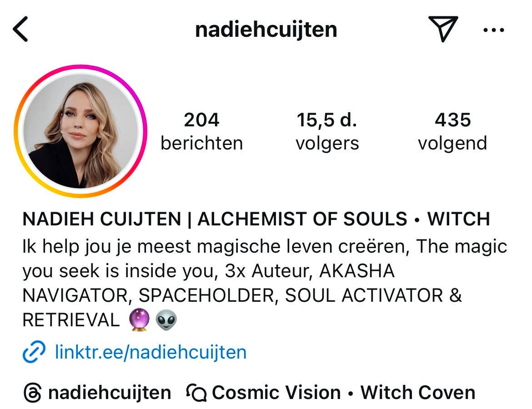
Task: Tap the crystal ball emoji in bio
Action: click(140, 319)
